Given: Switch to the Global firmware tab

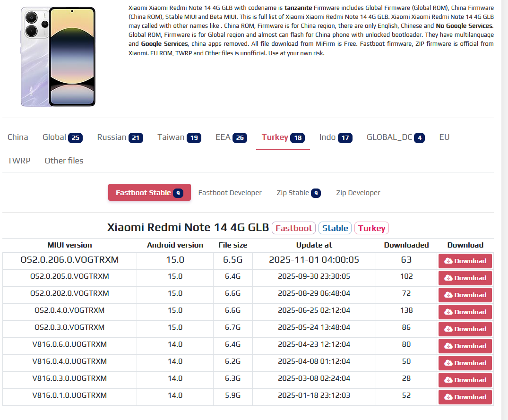Looking at the screenshot, I should tap(62, 137).
